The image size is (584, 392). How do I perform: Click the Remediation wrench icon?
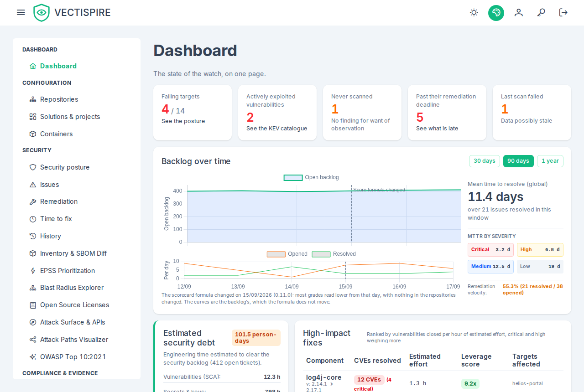[x=33, y=201]
